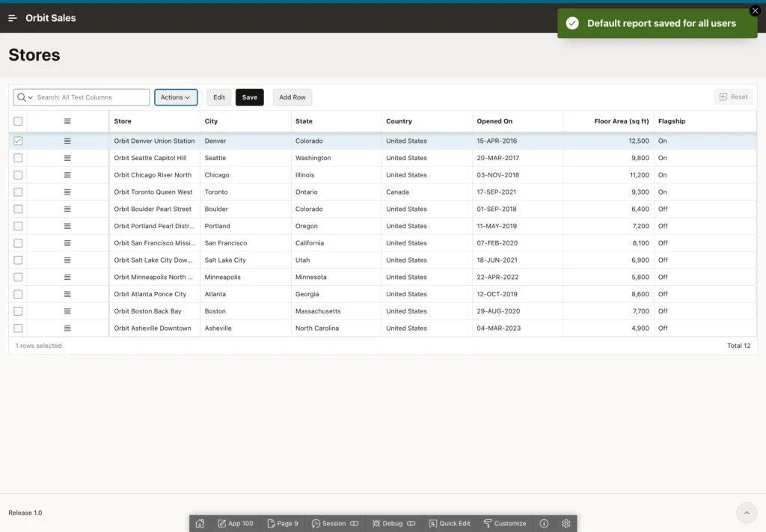Click the Store column header
766x532 pixels.
click(x=154, y=121)
